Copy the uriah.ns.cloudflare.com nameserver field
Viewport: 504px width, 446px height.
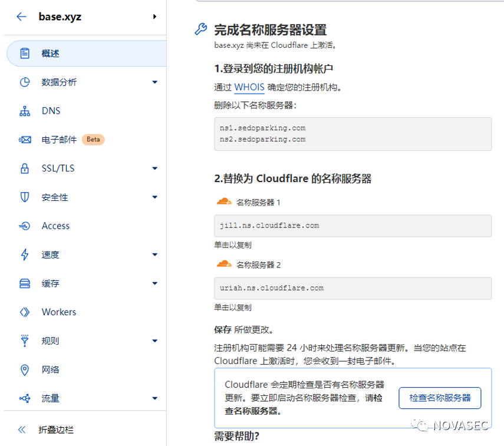point(353,288)
